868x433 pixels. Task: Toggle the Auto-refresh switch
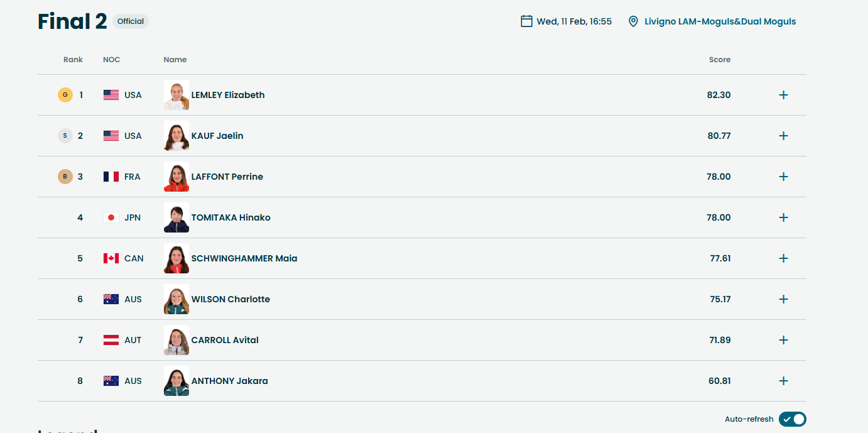(792, 419)
